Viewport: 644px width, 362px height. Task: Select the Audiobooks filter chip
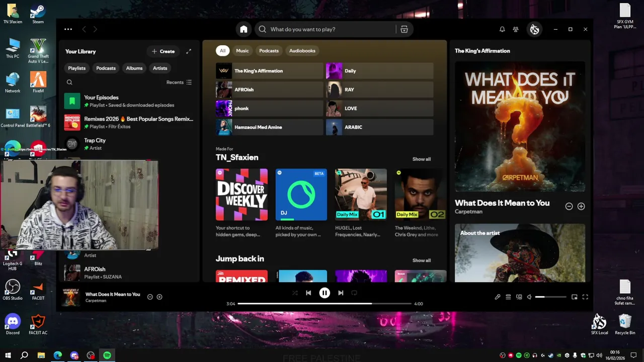(302, 51)
